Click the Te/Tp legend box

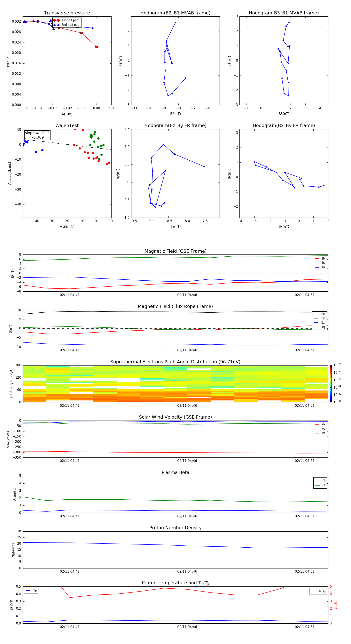coord(318,591)
